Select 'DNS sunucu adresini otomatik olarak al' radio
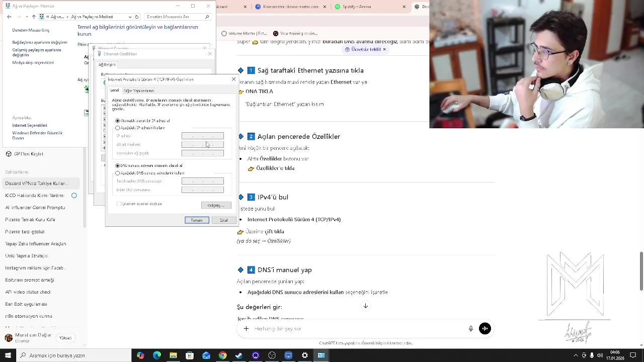Image resolution: width=644 pixels, height=362 pixels. (x=118, y=165)
